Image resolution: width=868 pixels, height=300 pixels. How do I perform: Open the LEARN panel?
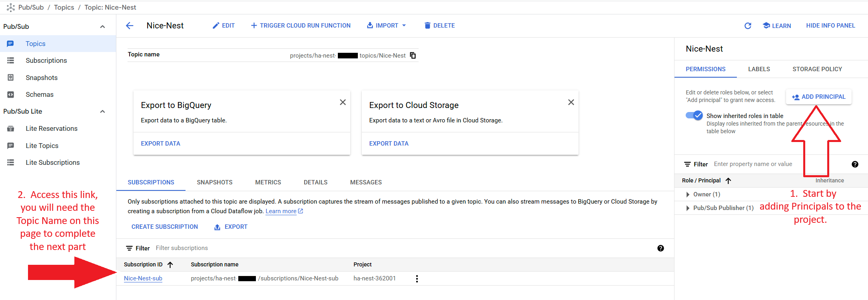pyautogui.click(x=777, y=26)
